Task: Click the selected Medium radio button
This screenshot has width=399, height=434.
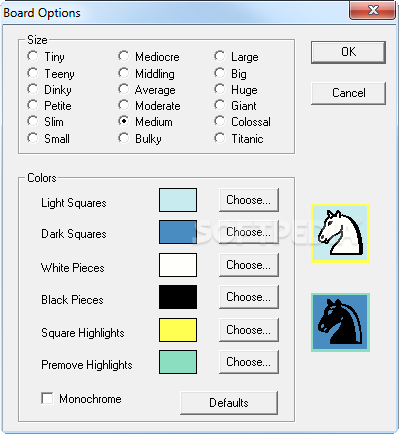Action: click(x=123, y=121)
